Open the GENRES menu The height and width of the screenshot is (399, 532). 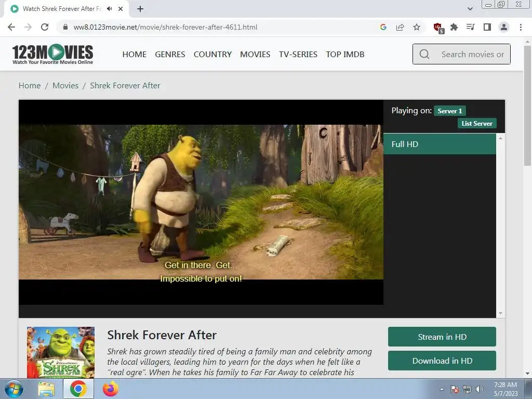[x=170, y=54]
